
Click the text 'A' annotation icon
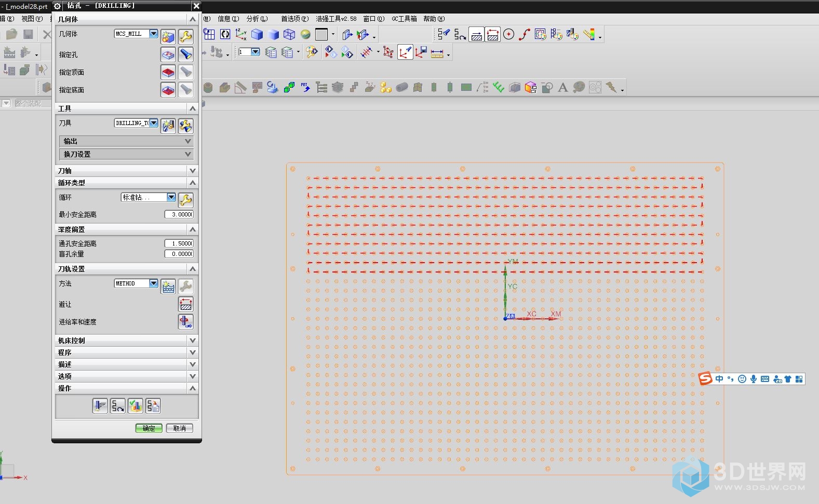click(x=562, y=87)
